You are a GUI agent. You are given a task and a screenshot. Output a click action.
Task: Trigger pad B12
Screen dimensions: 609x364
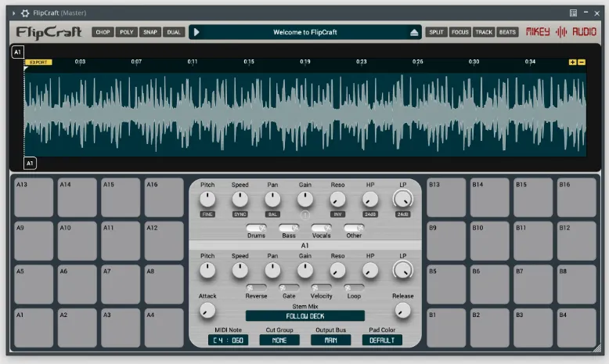[576, 241]
